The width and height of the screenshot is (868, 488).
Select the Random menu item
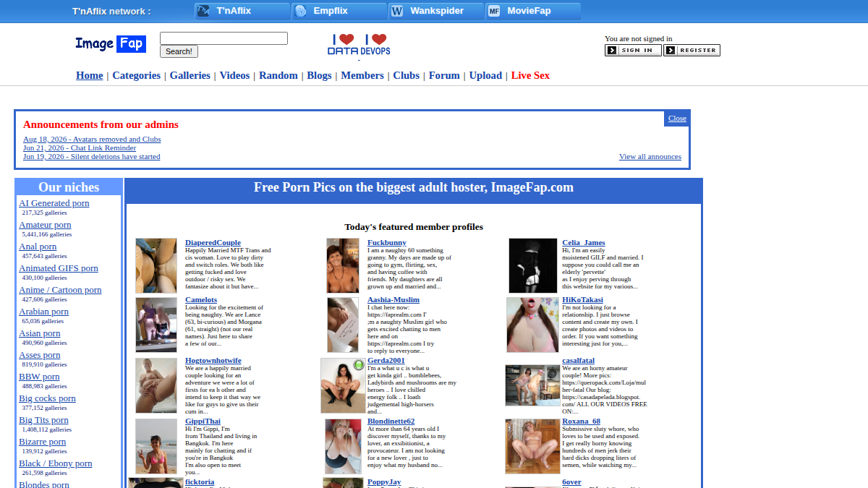(278, 75)
